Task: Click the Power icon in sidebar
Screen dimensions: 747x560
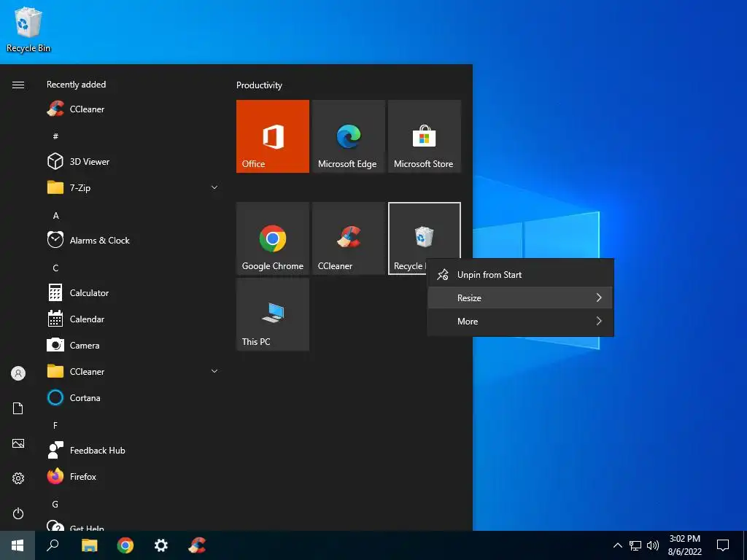Action: (x=18, y=513)
